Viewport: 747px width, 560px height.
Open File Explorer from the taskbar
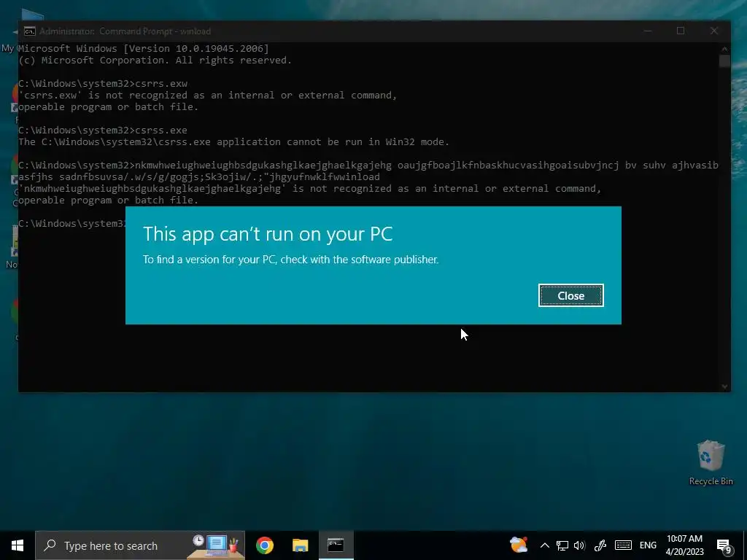point(300,545)
